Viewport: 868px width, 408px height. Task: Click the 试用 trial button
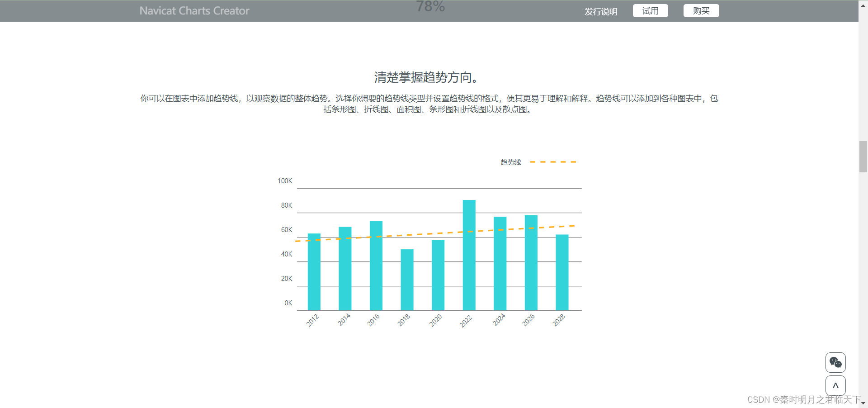[651, 11]
